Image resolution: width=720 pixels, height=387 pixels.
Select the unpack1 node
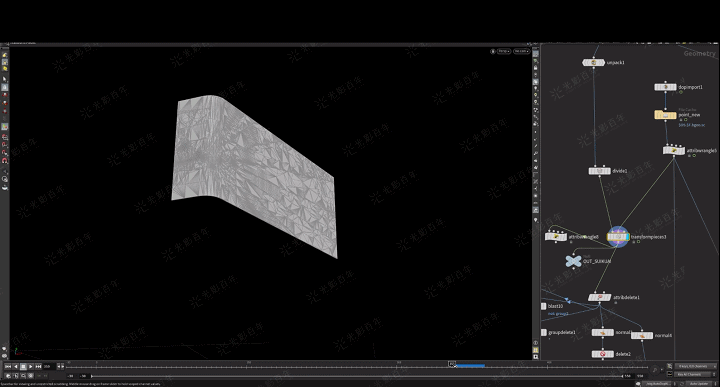point(593,62)
